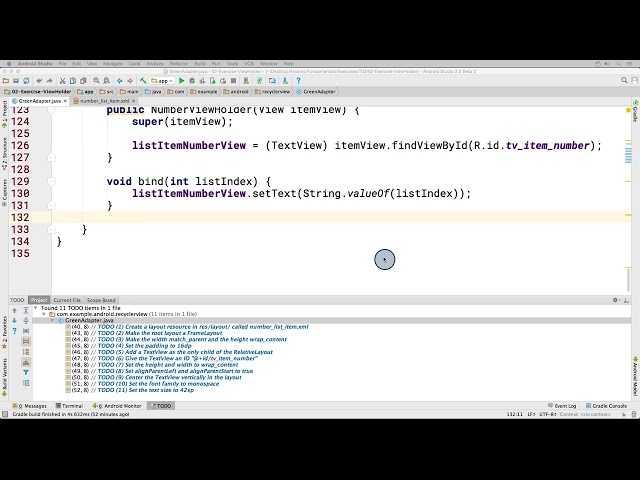This screenshot has height=480, width=640.
Task: Close the GreenAdapter.java tab
Action: (65, 101)
